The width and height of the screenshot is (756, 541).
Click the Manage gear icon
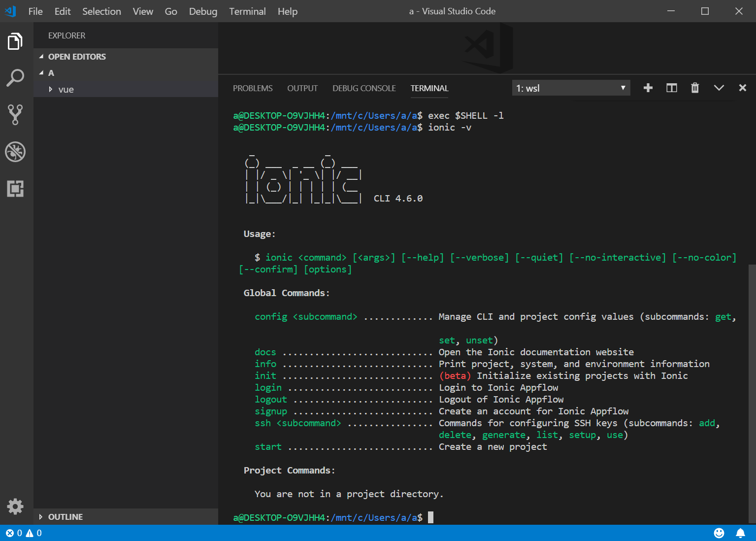click(15, 506)
